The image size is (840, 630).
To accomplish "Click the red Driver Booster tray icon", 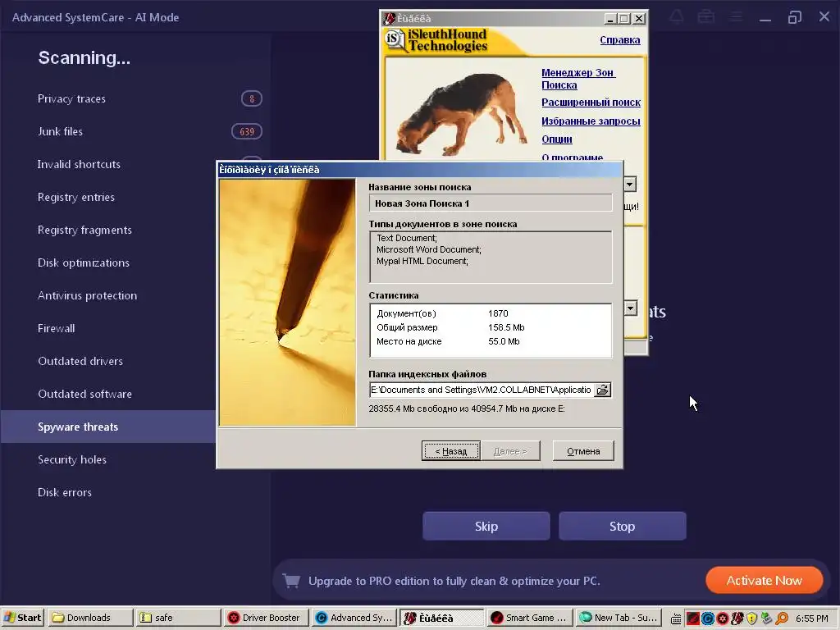I will point(723,619).
